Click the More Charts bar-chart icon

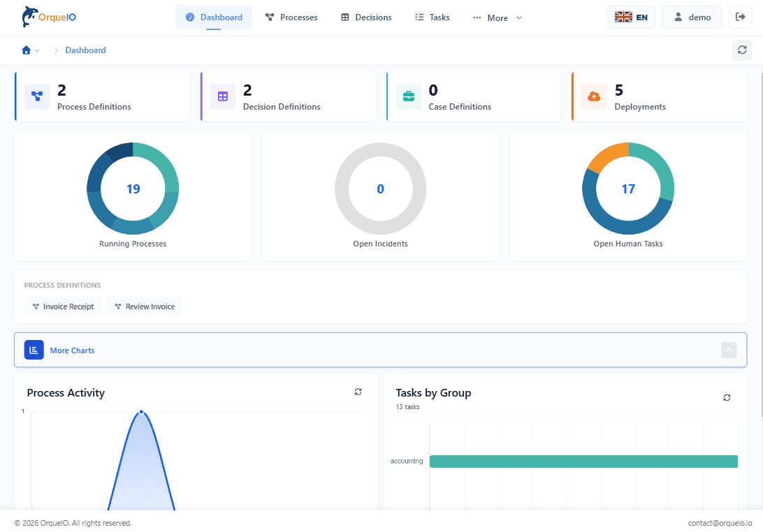[x=34, y=350]
